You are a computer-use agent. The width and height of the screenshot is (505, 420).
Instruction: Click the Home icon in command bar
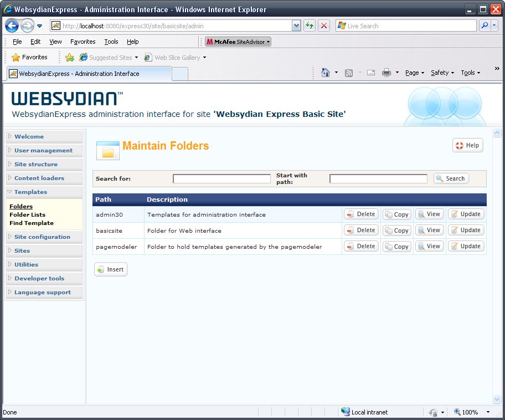(x=325, y=73)
